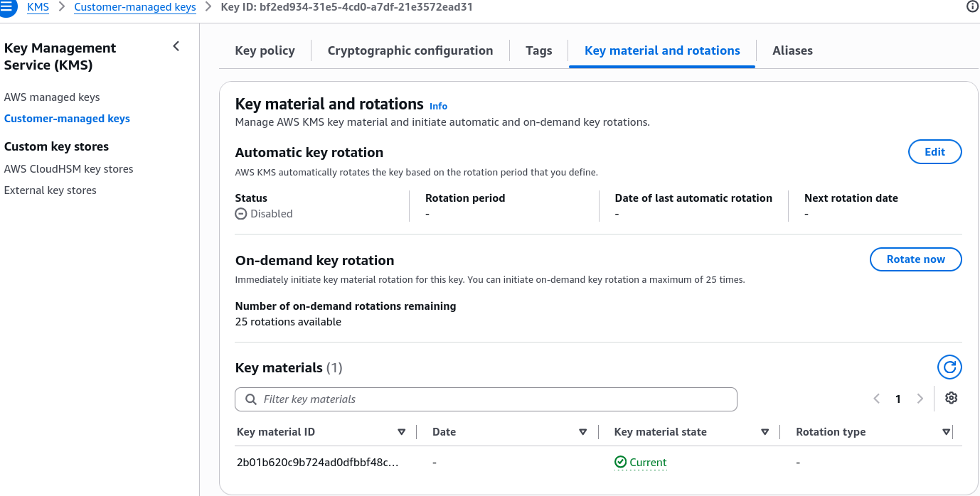
Task: Open the hamburger navigation menu
Action: pos(6,7)
